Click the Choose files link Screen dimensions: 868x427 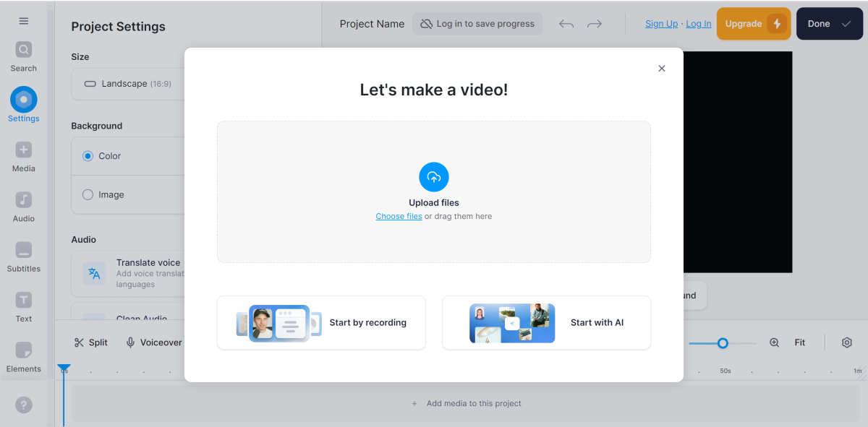point(399,216)
